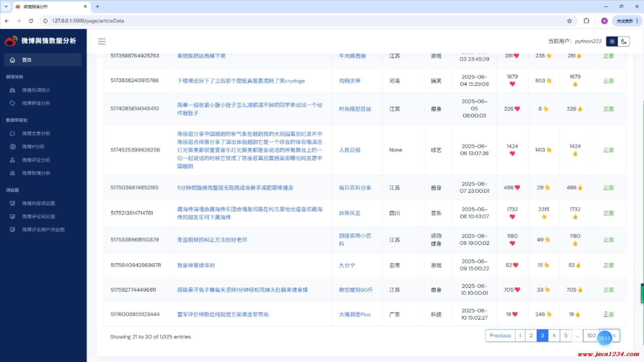Go to page 4 of entries
Screen dimensions: 644x362
pyautogui.click(x=554, y=336)
